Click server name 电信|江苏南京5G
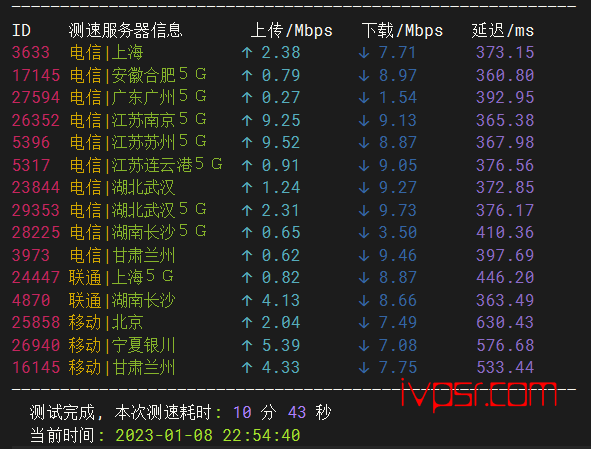Viewport: 591px width, 449px height. click(x=138, y=120)
